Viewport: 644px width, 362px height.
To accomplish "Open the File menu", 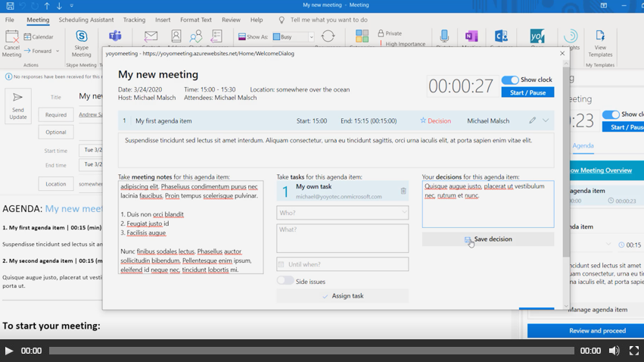I will [9, 20].
